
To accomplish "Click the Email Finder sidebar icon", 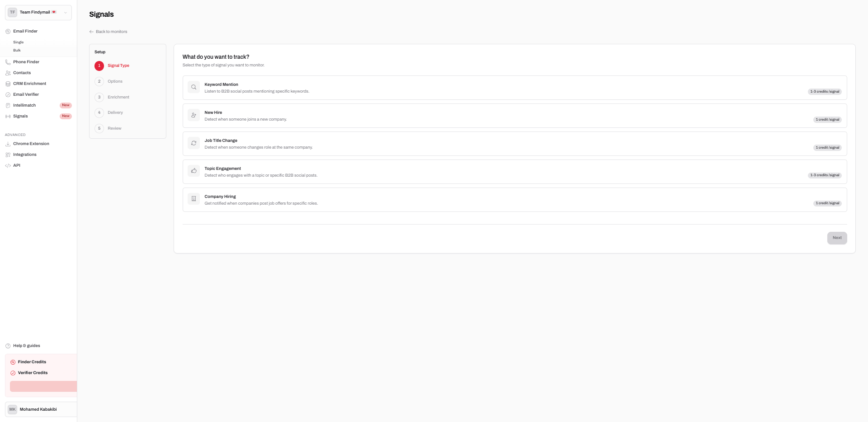I will [x=8, y=32].
